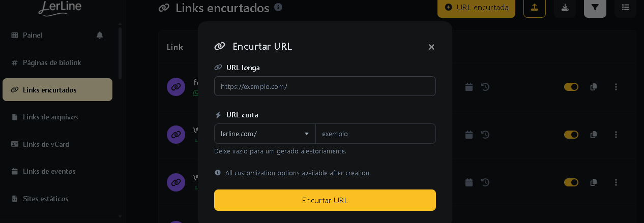Click the list view icon button
The height and width of the screenshot is (223, 644).
(625, 8)
